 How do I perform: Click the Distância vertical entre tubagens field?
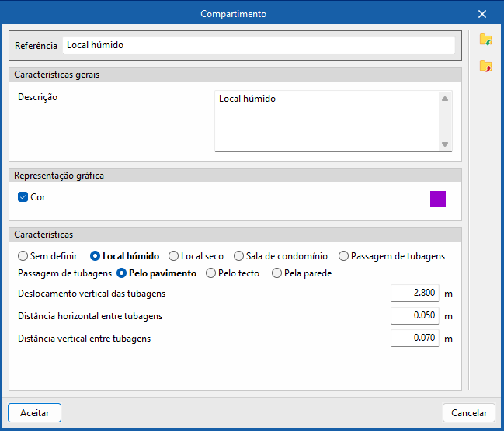(415, 339)
